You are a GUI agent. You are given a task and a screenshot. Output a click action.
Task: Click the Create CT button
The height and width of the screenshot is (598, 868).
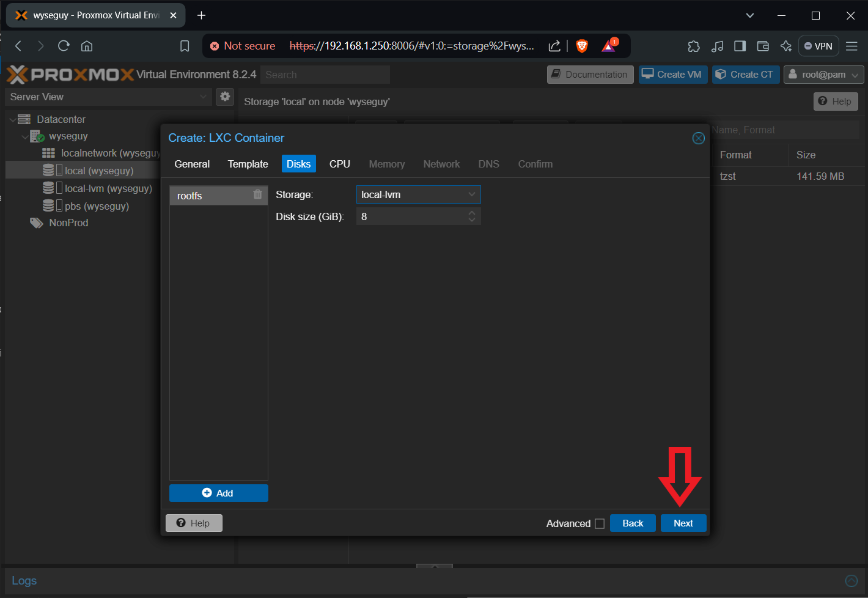tap(746, 75)
